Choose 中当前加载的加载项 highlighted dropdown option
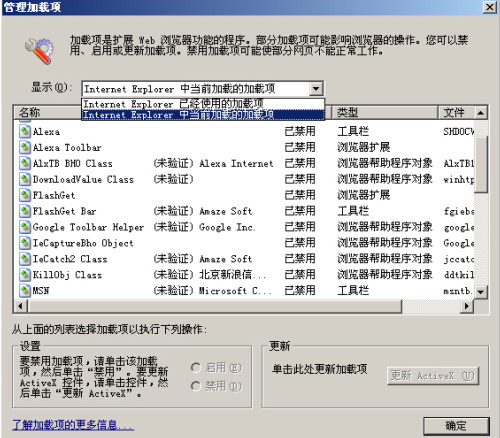 coord(203,115)
